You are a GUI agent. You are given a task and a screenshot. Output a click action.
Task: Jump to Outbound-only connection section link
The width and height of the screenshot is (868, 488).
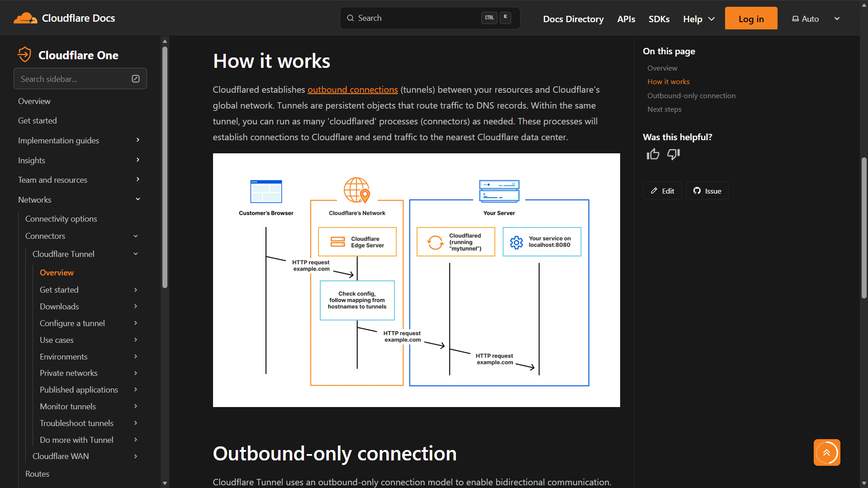pyautogui.click(x=691, y=95)
